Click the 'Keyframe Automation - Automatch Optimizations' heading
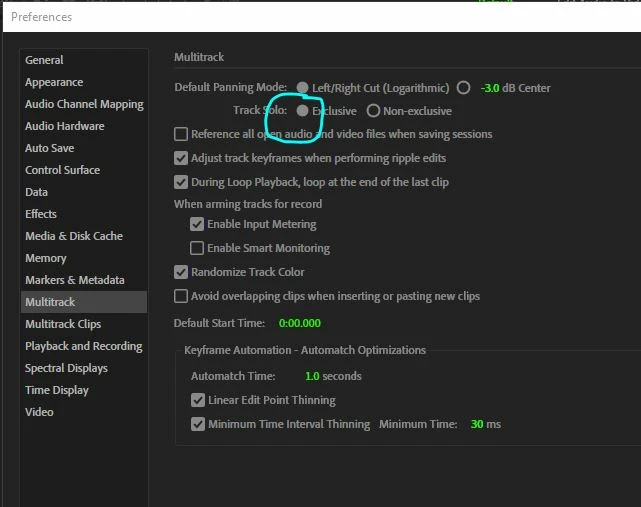Screen dimensions: 641x507 pos(305,350)
